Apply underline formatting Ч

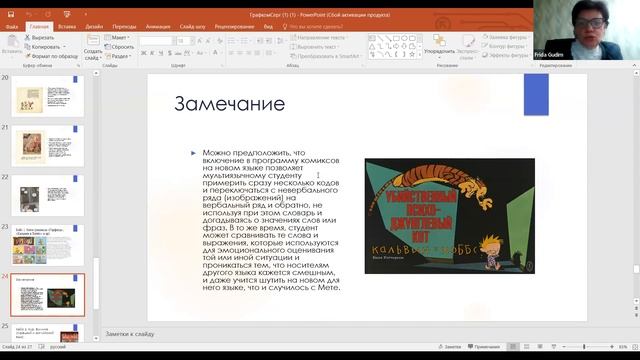click(161, 53)
